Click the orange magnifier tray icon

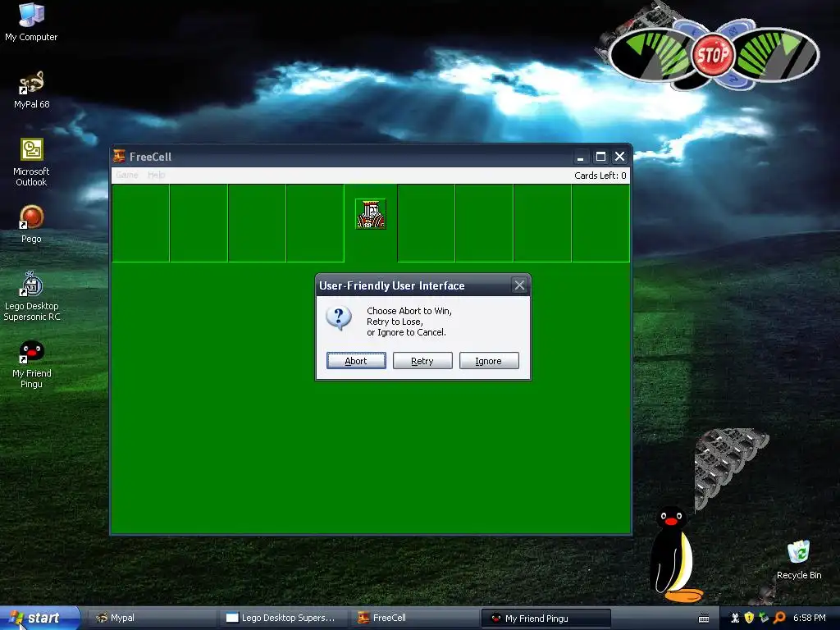point(779,618)
